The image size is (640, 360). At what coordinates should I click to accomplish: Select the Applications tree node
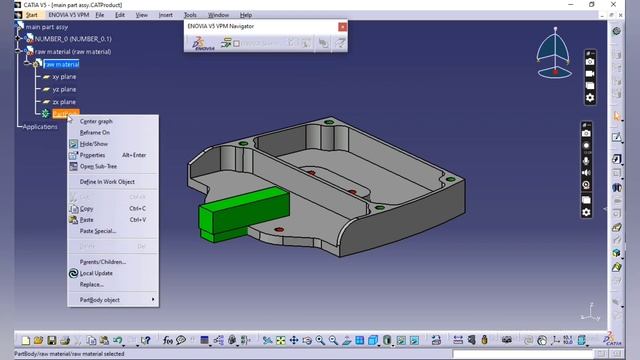click(40, 127)
